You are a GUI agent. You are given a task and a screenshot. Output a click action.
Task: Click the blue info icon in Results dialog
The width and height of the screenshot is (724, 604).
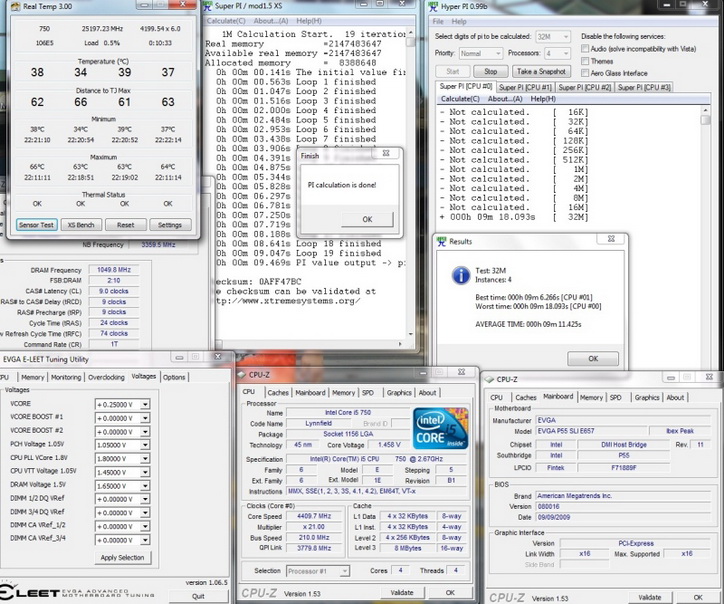point(460,275)
